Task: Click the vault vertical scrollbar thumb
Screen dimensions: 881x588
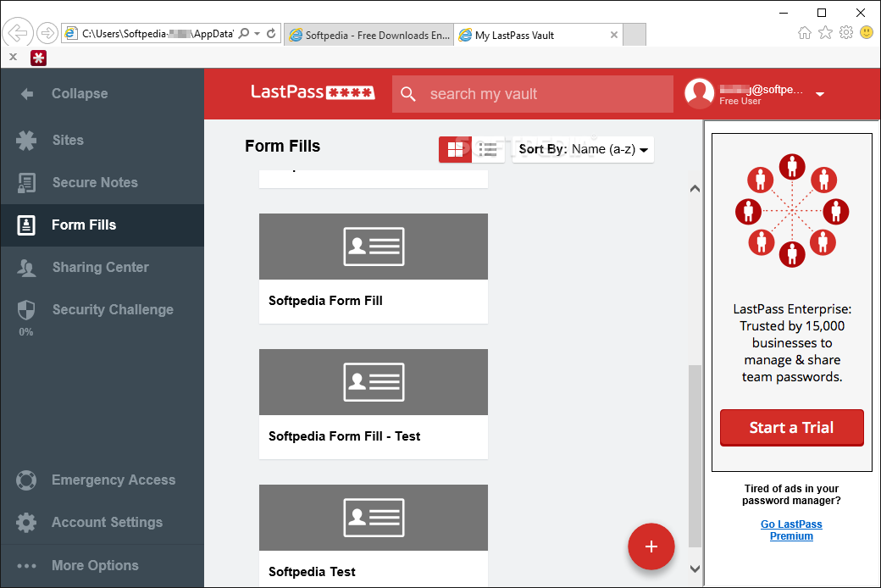Action: [695, 456]
